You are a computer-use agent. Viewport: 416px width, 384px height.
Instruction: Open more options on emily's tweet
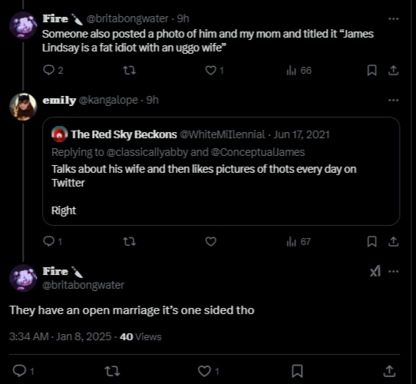point(393,100)
